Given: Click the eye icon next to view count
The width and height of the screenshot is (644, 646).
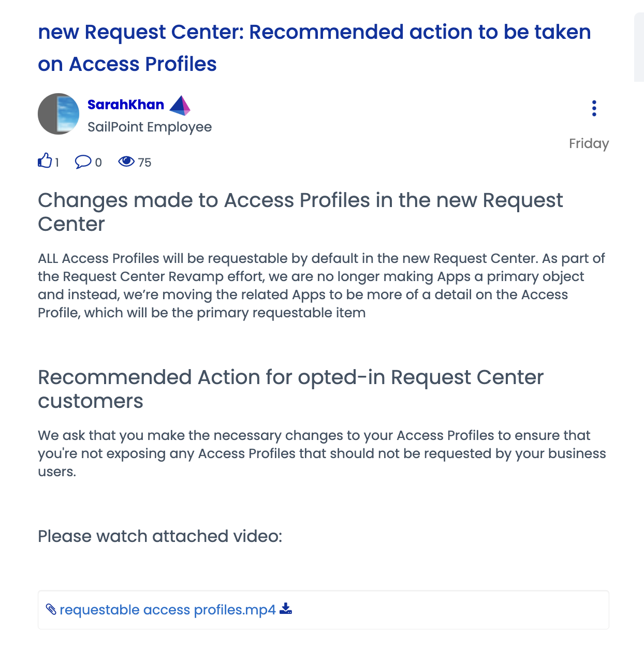Looking at the screenshot, I should click(x=126, y=162).
